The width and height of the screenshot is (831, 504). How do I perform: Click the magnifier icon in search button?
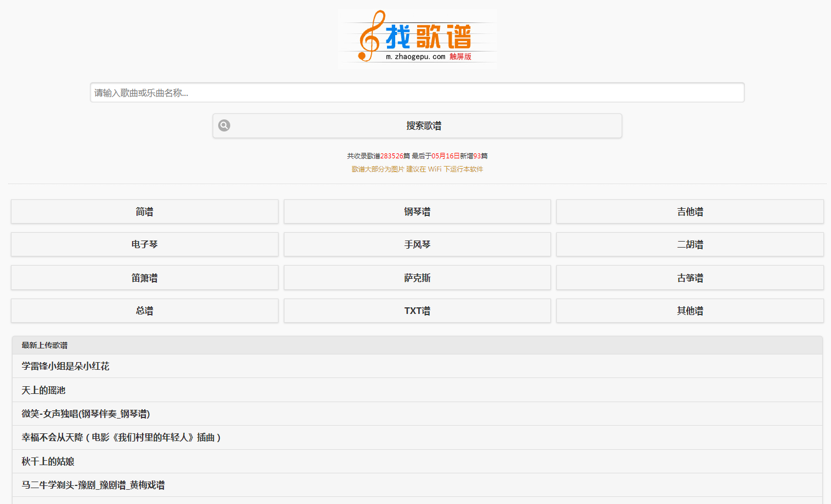tap(224, 125)
